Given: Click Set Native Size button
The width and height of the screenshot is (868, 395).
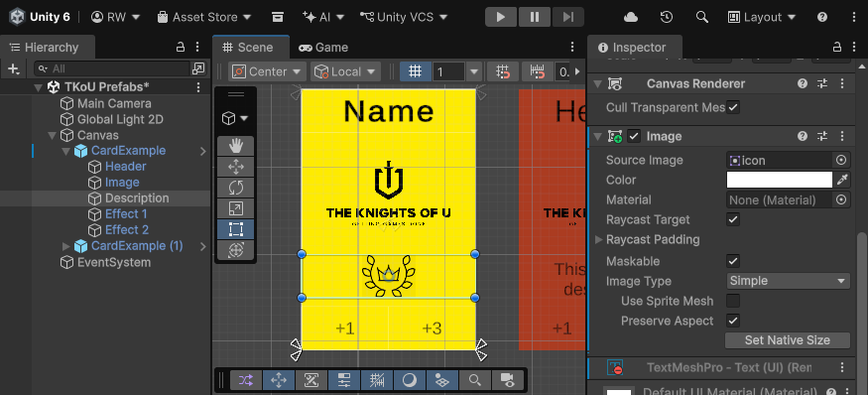Looking at the screenshot, I should [788, 340].
